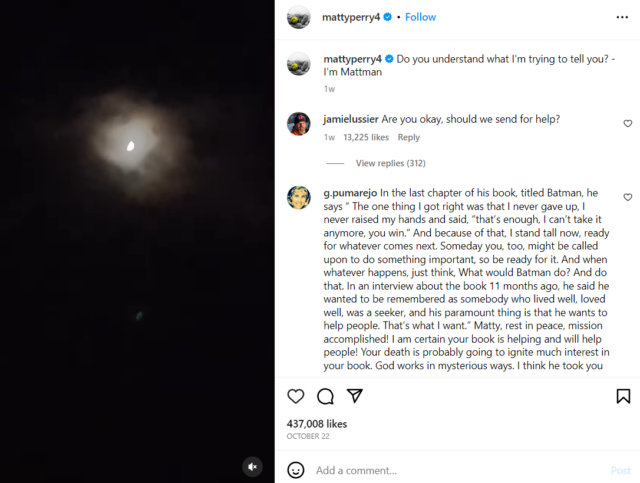Like g.pumarejo's comment
This screenshot has width=640, height=483.
pyautogui.click(x=628, y=198)
